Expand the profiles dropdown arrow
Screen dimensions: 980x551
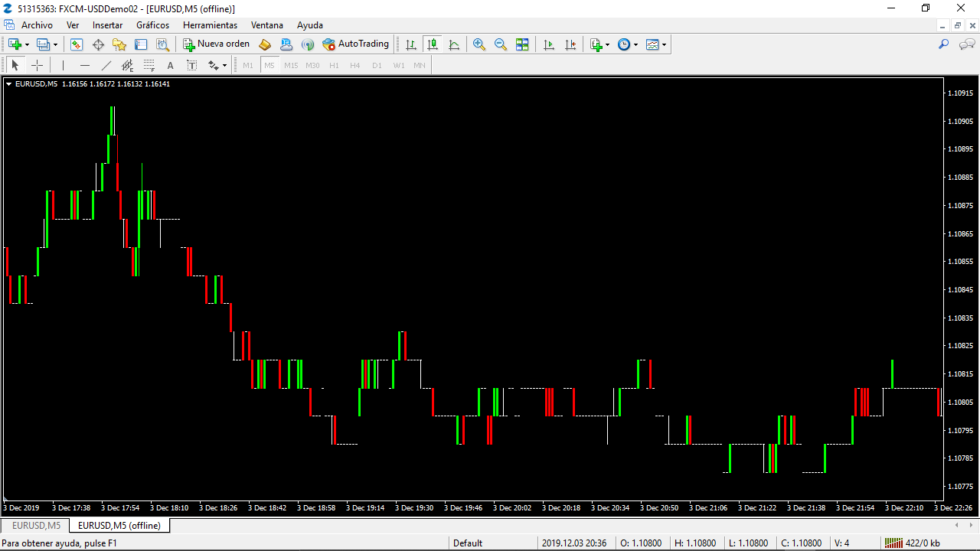point(55,44)
